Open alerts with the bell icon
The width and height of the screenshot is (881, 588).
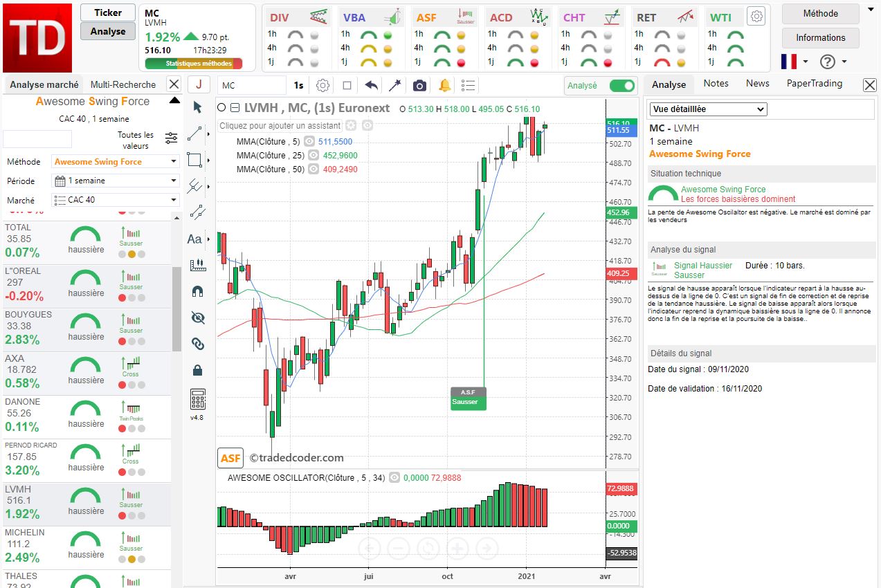tap(444, 85)
